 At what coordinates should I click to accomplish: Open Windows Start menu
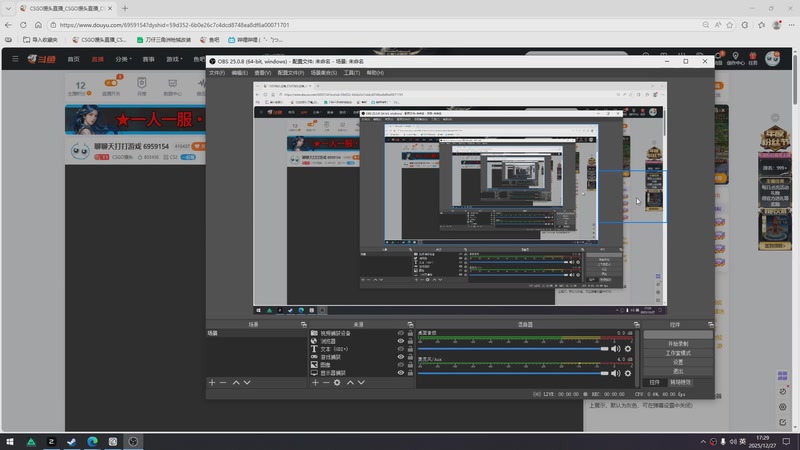point(10,441)
